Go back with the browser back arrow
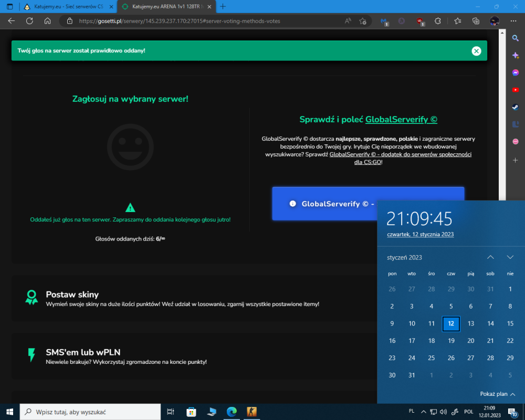 pyautogui.click(x=12, y=21)
